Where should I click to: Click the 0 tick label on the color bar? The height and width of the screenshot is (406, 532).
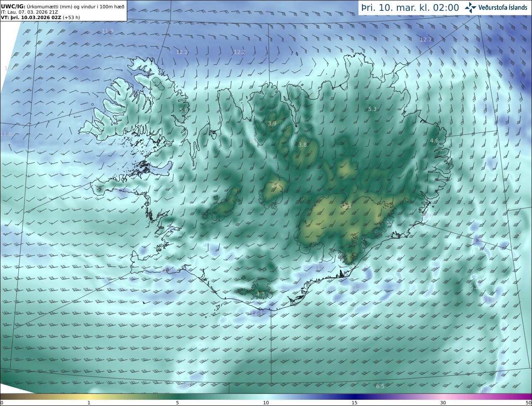[x=2, y=403]
